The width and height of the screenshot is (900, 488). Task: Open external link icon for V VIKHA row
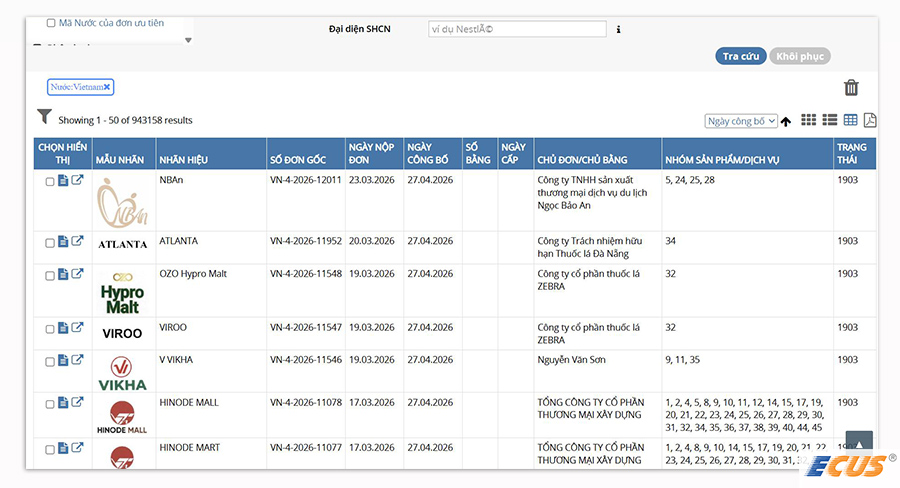point(77,360)
